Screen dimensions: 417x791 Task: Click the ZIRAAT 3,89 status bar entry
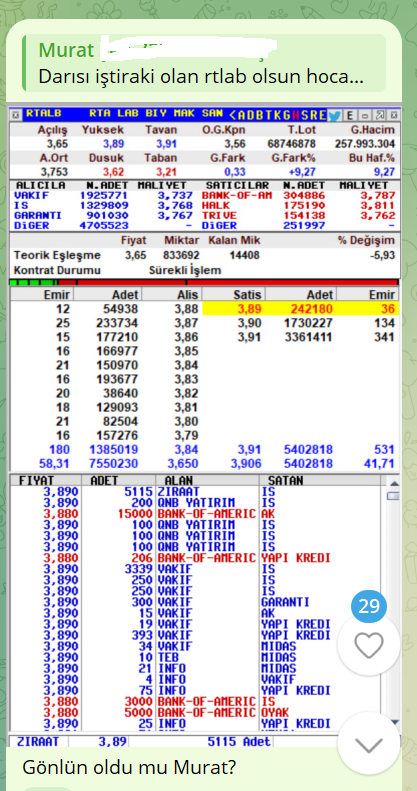click(x=70, y=742)
